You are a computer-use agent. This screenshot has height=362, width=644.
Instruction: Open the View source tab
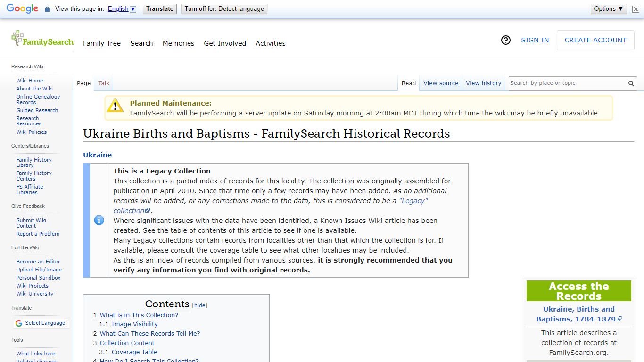[x=441, y=83]
